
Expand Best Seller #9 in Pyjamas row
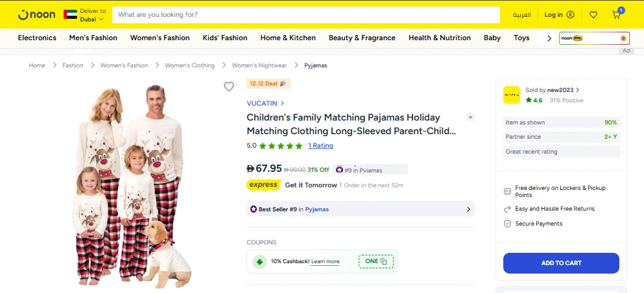tap(361, 209)
